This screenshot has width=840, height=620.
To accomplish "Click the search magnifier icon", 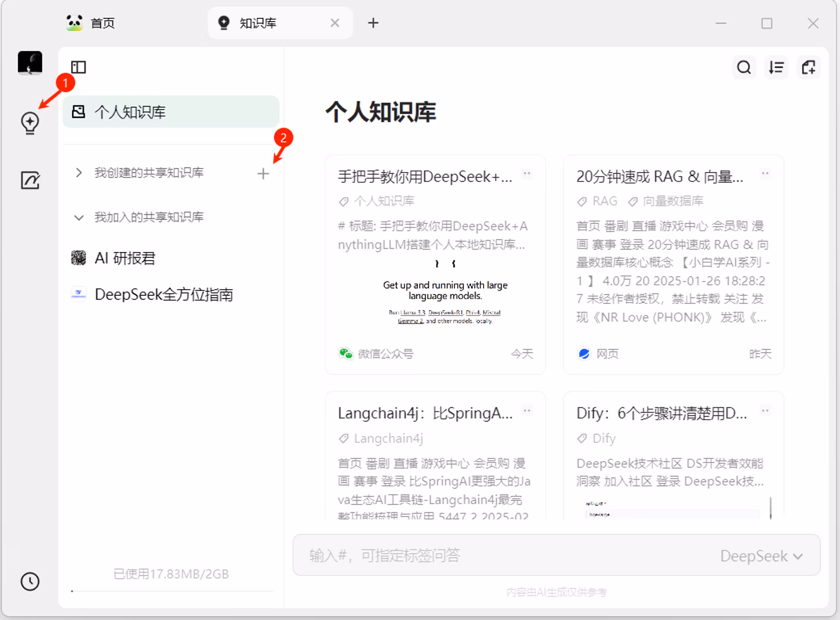I will coord(744,68).
